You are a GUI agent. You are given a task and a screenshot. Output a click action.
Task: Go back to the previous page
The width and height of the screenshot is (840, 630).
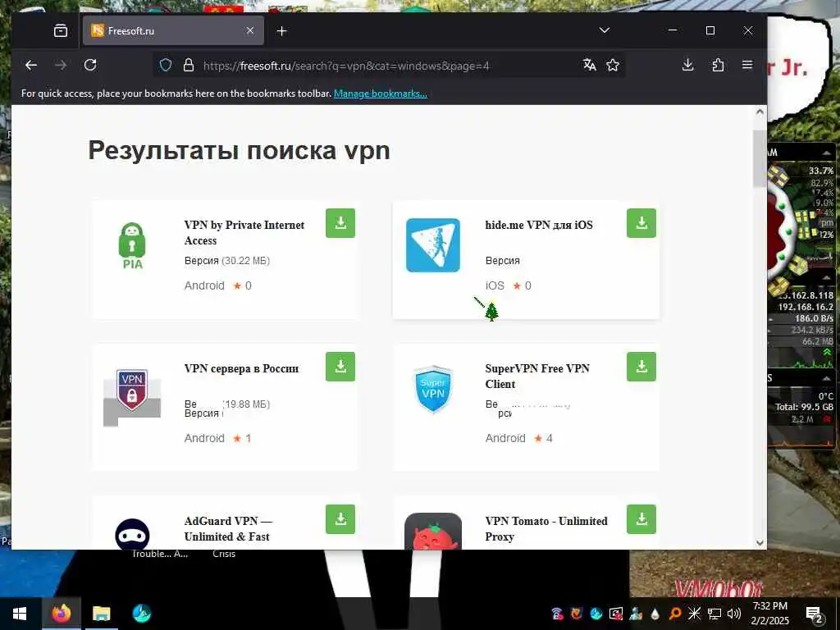[31, 66]
